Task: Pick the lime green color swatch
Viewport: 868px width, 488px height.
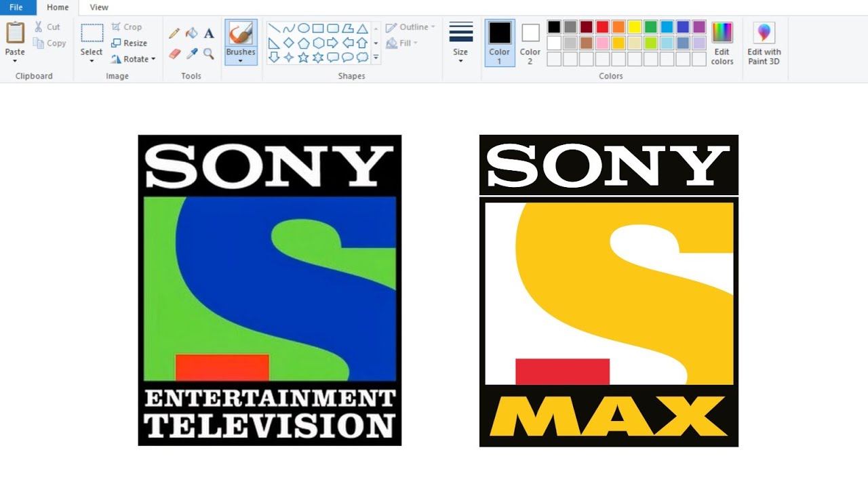Action: 651,43
